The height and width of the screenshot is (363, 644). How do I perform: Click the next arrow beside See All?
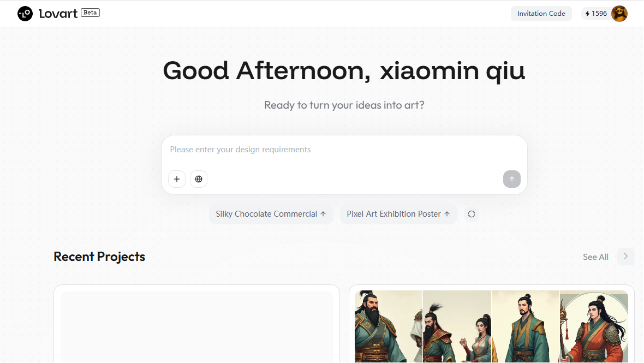625,257
